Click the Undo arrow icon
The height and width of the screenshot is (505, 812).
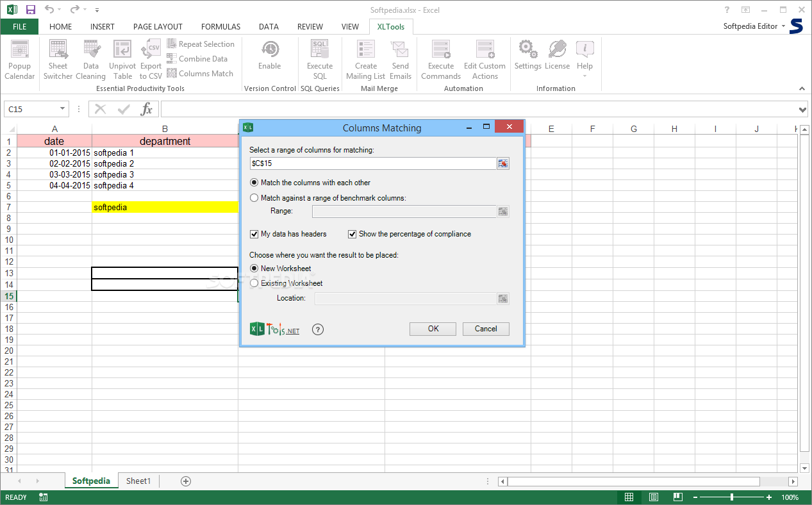pos(49,10)
